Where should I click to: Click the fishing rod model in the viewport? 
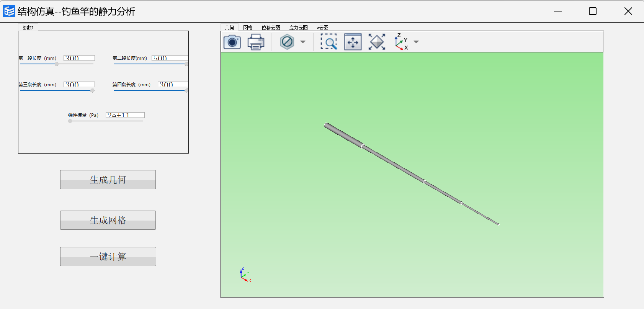(x=412, y=174)
